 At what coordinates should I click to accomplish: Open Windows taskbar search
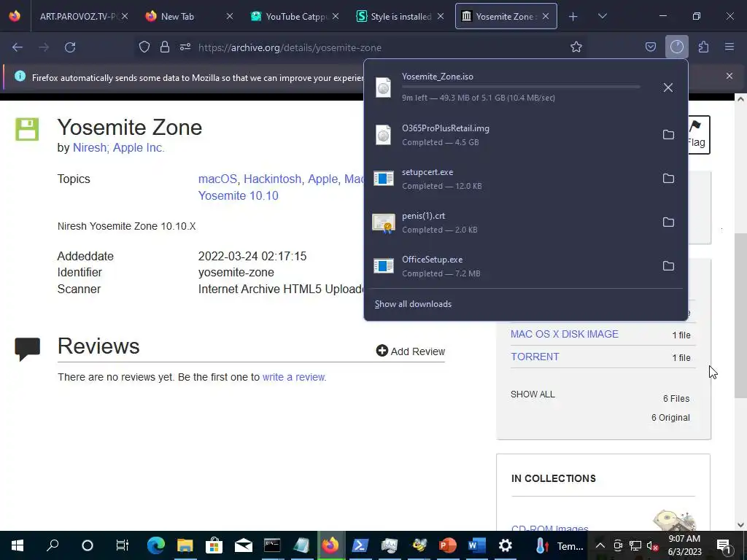pos(53,545)
